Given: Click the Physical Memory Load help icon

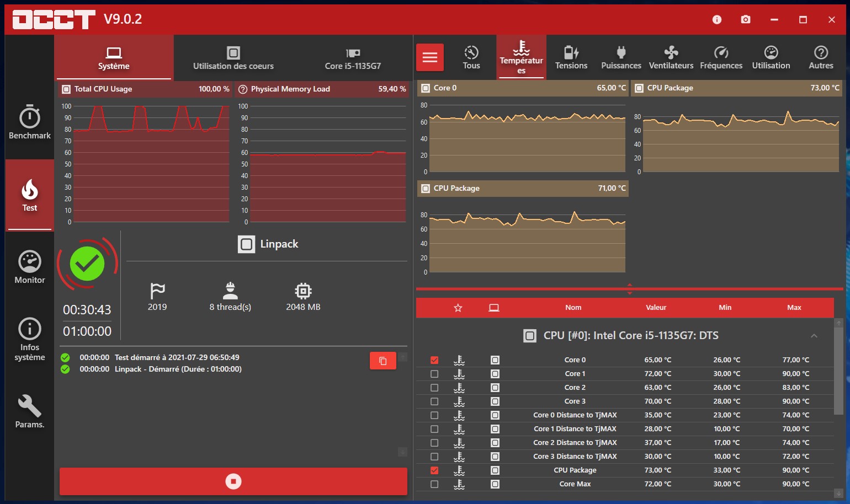Looking at the screenshot, I should tap(243, 89).
